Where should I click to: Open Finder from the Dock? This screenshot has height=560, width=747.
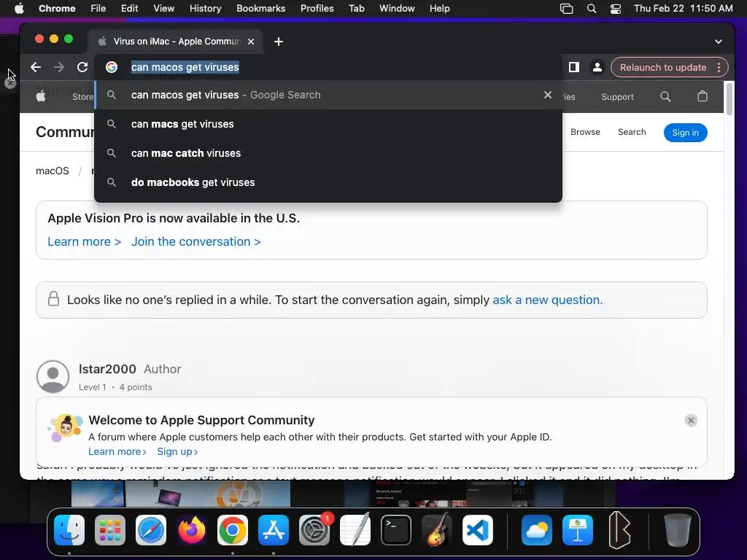(69, 530)
